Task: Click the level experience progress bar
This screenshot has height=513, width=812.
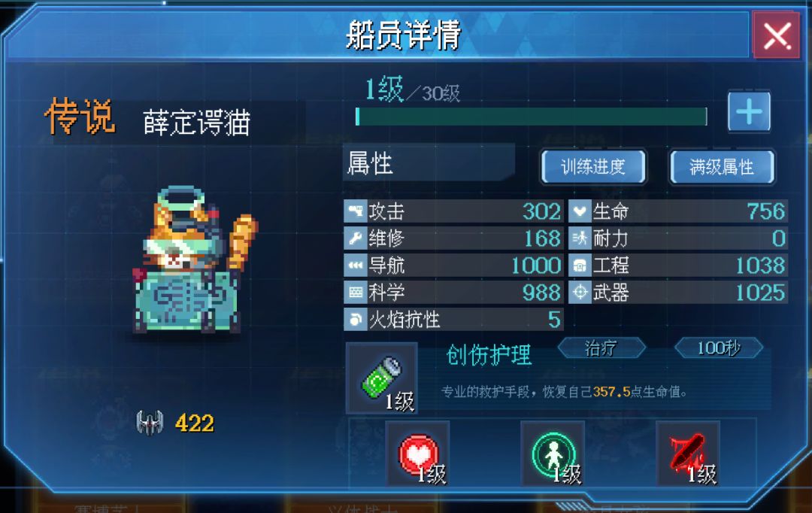Action: click(532, 116)
